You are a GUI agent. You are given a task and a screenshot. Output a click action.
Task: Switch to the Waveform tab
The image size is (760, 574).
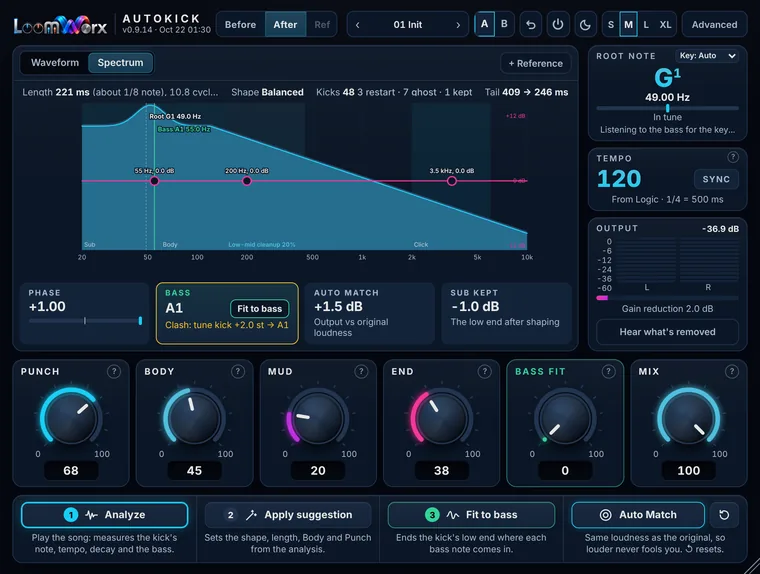pyautogui.click(x=55, y=63)
